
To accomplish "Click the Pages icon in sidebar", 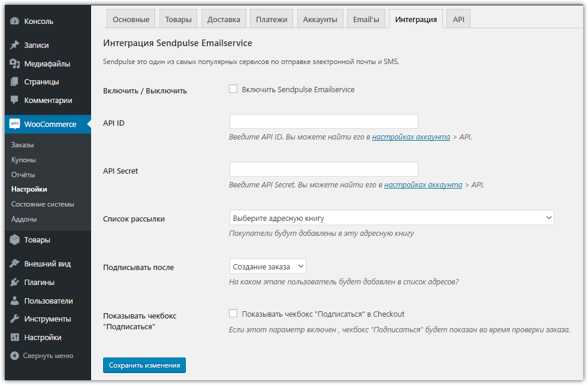I will pos(15,82).
